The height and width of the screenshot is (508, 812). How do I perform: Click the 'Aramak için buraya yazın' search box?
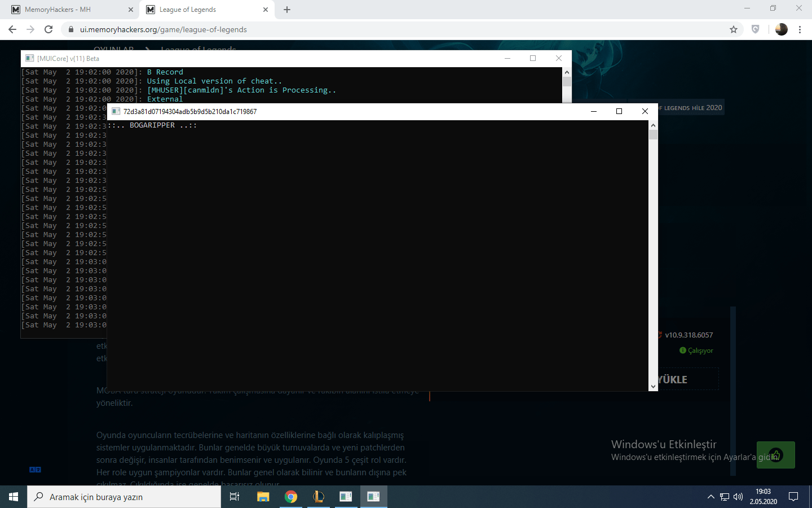click(x=124, y=497)
